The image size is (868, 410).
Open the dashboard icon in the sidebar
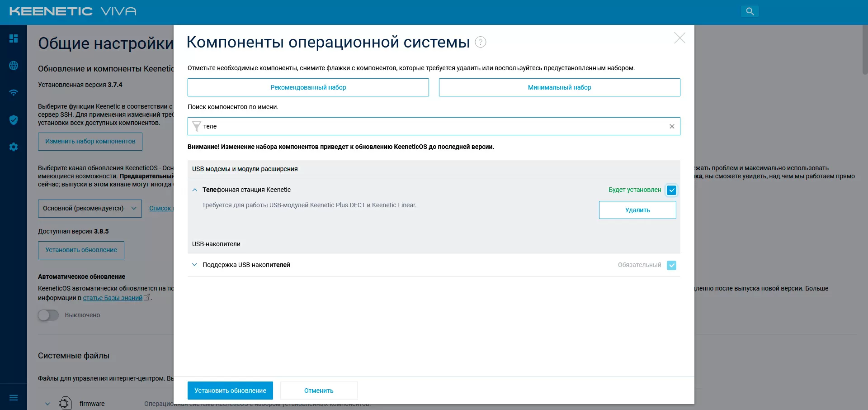tap(14, 38)
